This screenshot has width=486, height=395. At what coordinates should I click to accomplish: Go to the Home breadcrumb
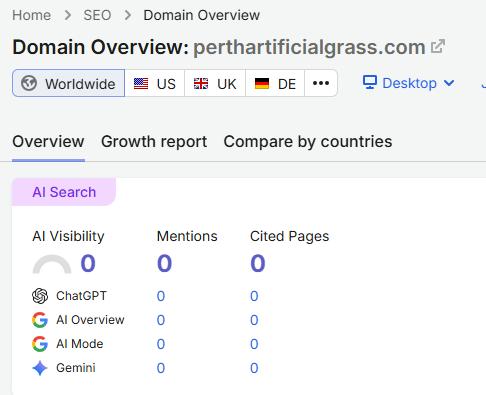(32, 15)
